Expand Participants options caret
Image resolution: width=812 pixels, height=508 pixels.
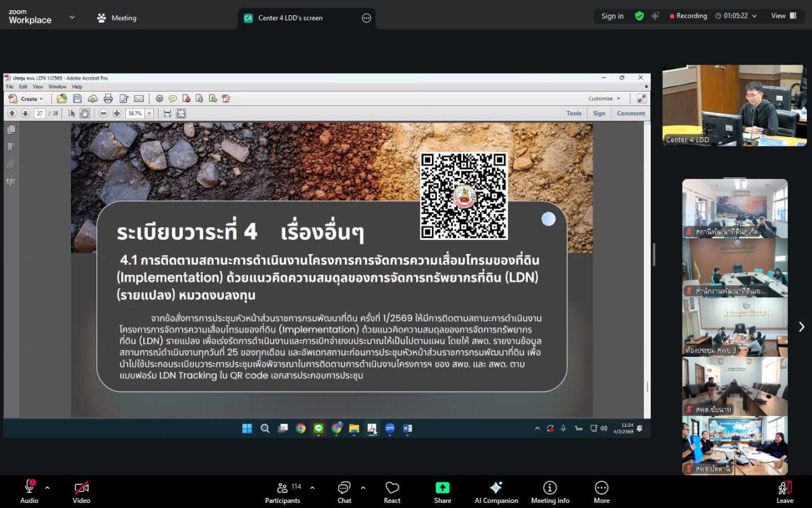tap(312, 488)
